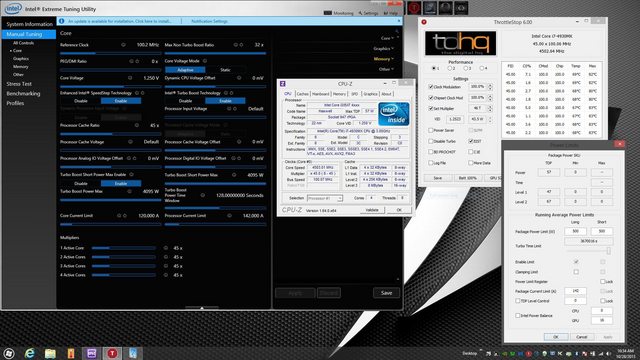640x360 pixels.
Task: Expand the Core section dropdown in XTU
Action: pos(387,38)
